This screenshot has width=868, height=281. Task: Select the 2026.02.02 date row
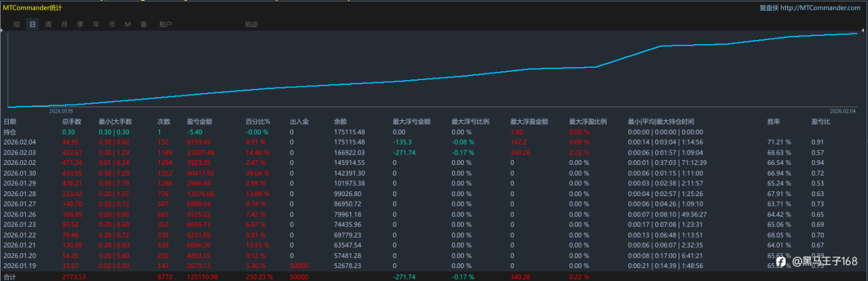(434, 163)
